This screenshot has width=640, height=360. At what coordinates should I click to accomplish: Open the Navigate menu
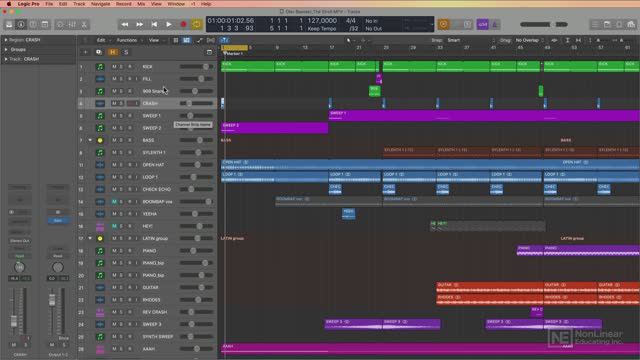[100, 4]
